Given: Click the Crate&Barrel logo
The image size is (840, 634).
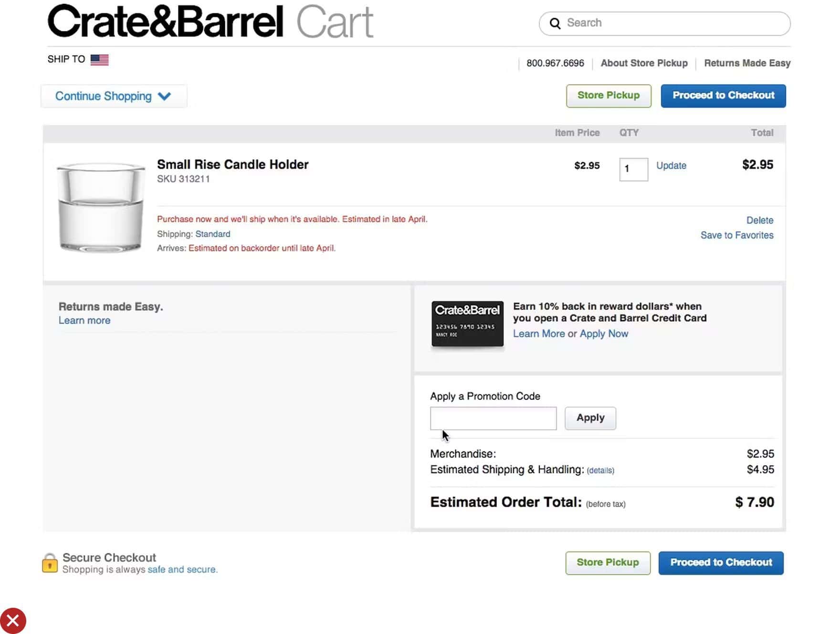Looking at the screenshot, I should click(165, 21).
